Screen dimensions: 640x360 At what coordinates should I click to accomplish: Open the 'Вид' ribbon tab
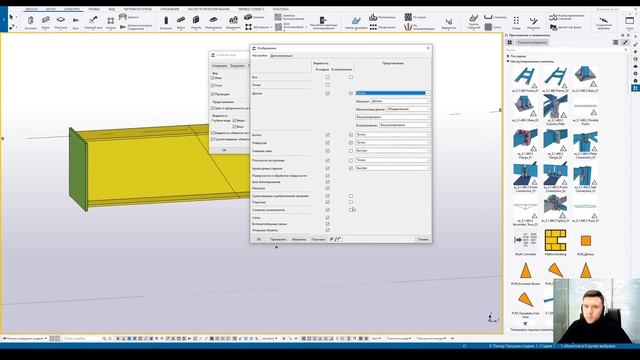[111, 9]
